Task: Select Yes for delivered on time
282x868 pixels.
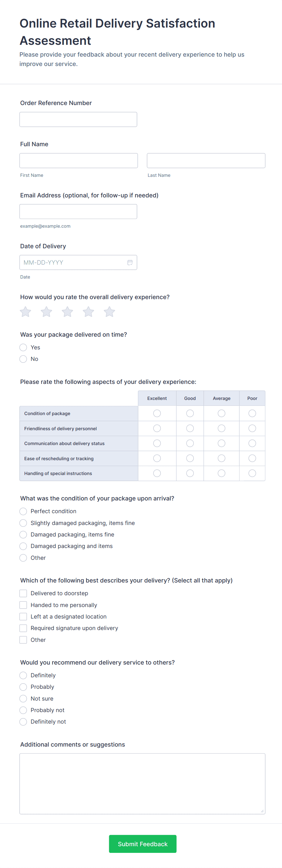Action: [x=23, y=347]
